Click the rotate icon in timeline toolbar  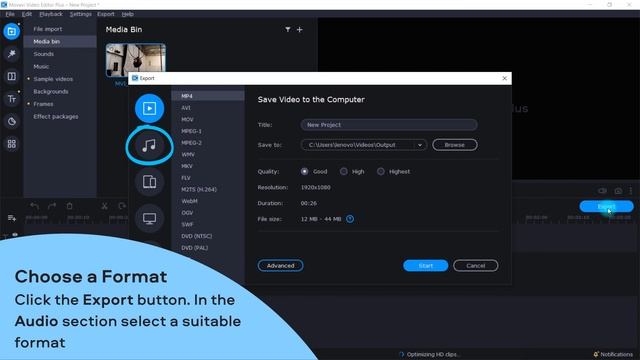click(x=122, y=206)
